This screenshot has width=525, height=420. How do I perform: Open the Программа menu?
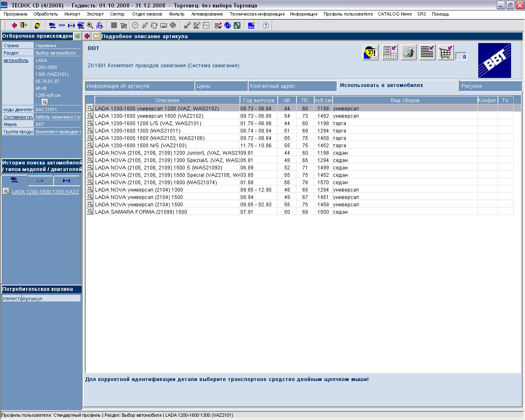coord(16,14)
